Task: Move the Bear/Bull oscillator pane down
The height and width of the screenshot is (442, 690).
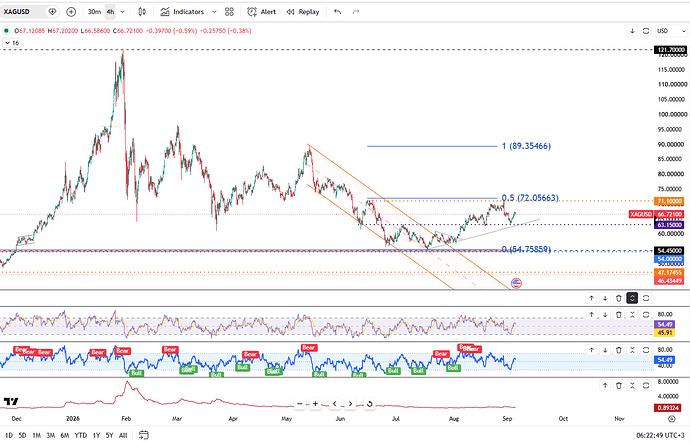Action: (605, 350)
